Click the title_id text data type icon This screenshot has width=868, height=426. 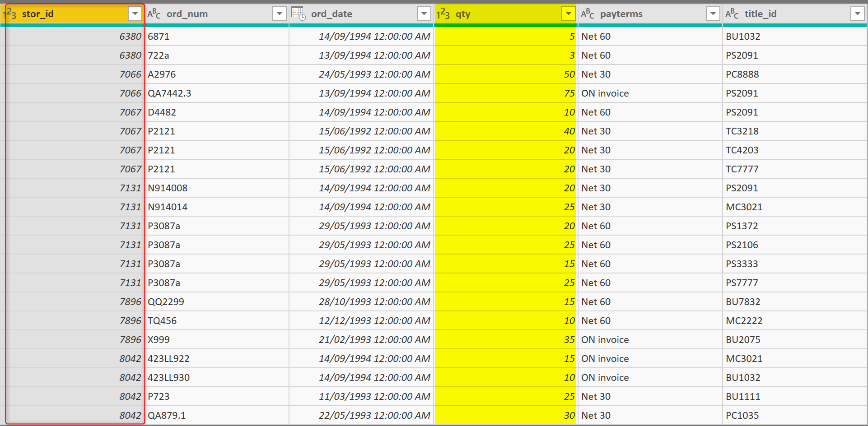(732, 14)
